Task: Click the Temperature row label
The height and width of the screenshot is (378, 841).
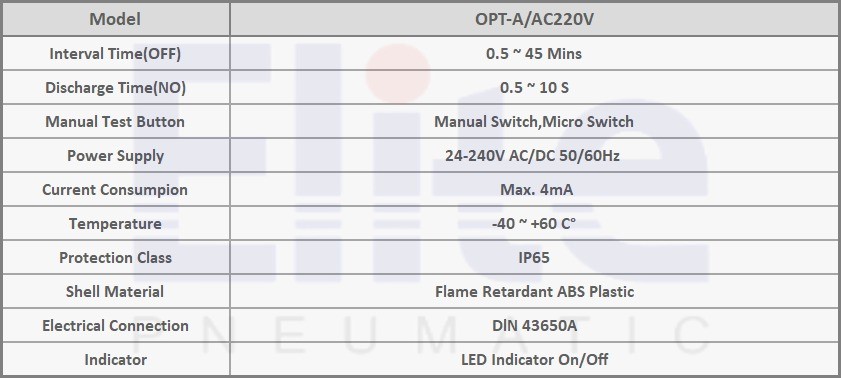Action: 115,224
